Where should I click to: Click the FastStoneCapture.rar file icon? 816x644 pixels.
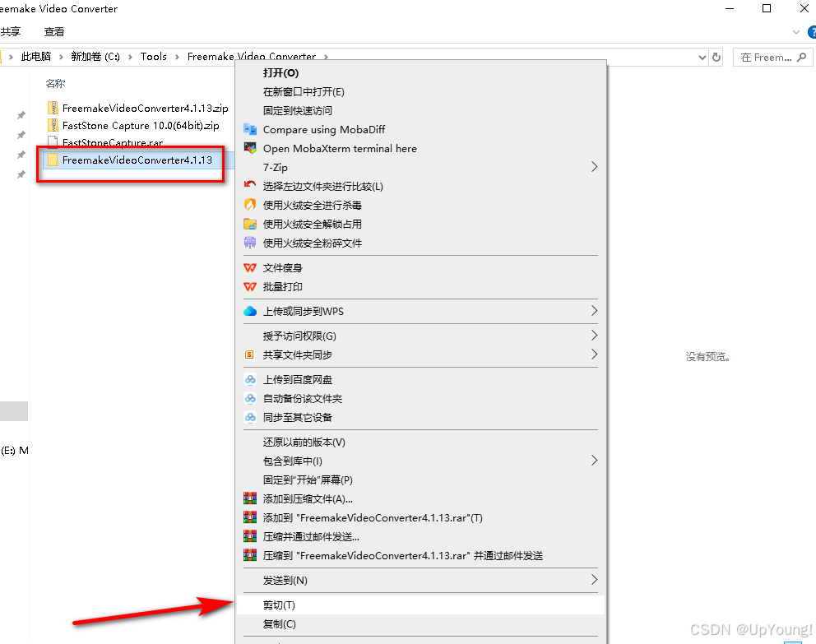click(53, 141)
